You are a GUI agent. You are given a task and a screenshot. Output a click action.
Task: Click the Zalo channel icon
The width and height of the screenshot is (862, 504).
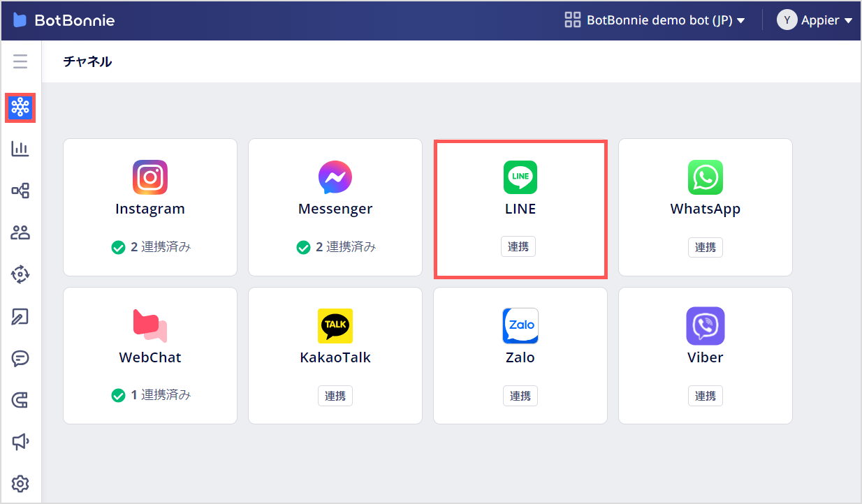tap(520, 326)
